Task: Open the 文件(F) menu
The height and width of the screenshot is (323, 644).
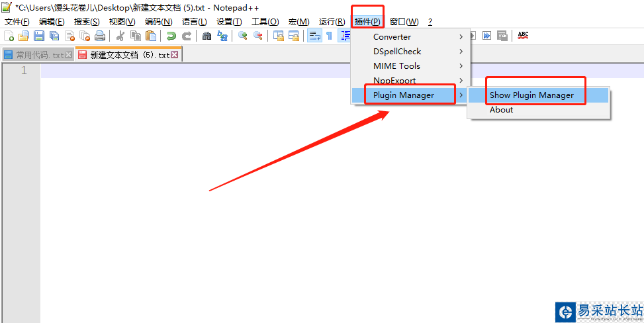Action: pyautogui.click(x=17, y=22)
